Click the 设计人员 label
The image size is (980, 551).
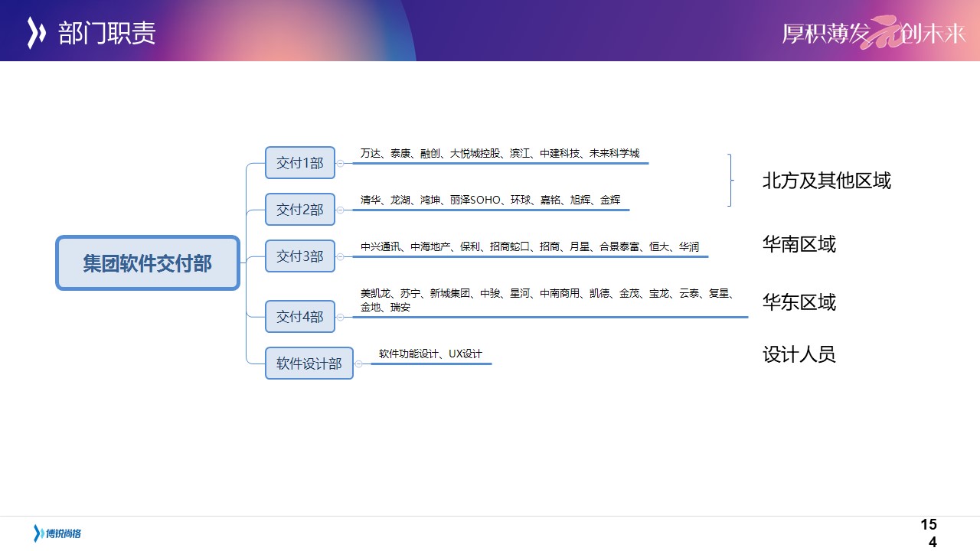(799, 354)
